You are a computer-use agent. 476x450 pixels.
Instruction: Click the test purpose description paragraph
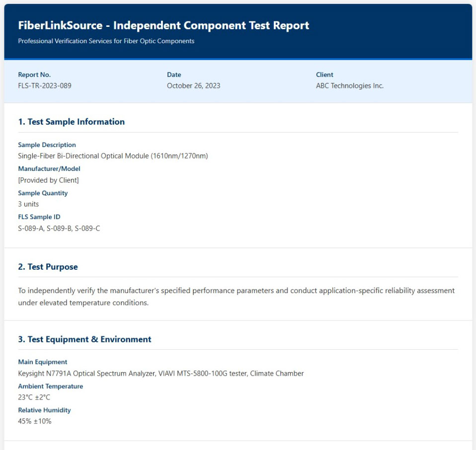tap(236, 297)
